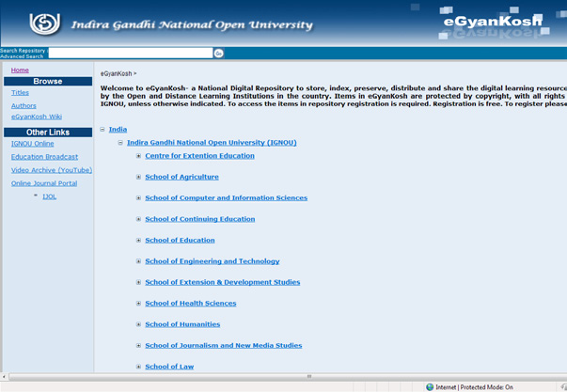
Task: Open the Advanced Search link
Action: click(22, 56)
